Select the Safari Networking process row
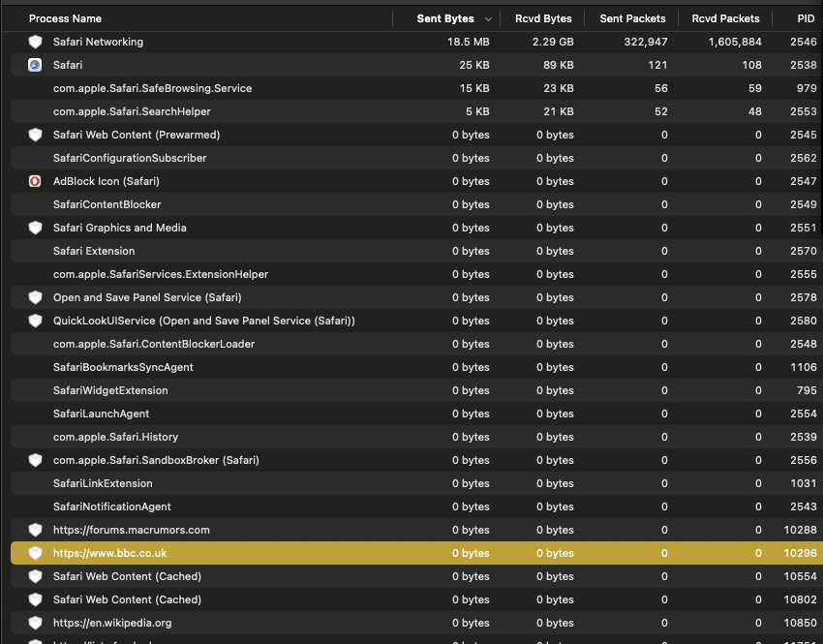This screenshot has width=823, height=644. (x=416, y=42)
